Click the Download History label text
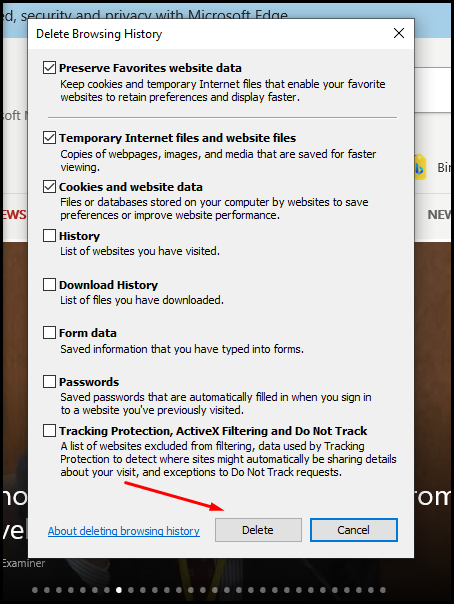Viewport: 454px width, 604px height. (x=109, y=285)
